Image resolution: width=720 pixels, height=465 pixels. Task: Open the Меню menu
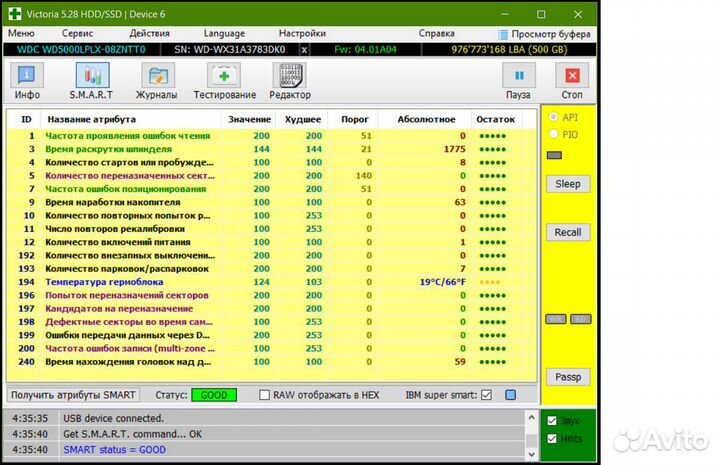[21, 34]
